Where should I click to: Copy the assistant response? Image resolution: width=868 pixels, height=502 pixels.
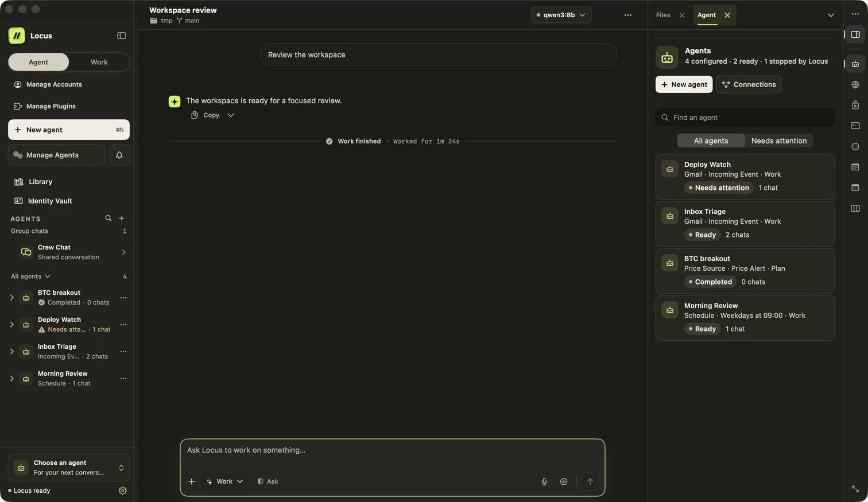click(206, 115)
